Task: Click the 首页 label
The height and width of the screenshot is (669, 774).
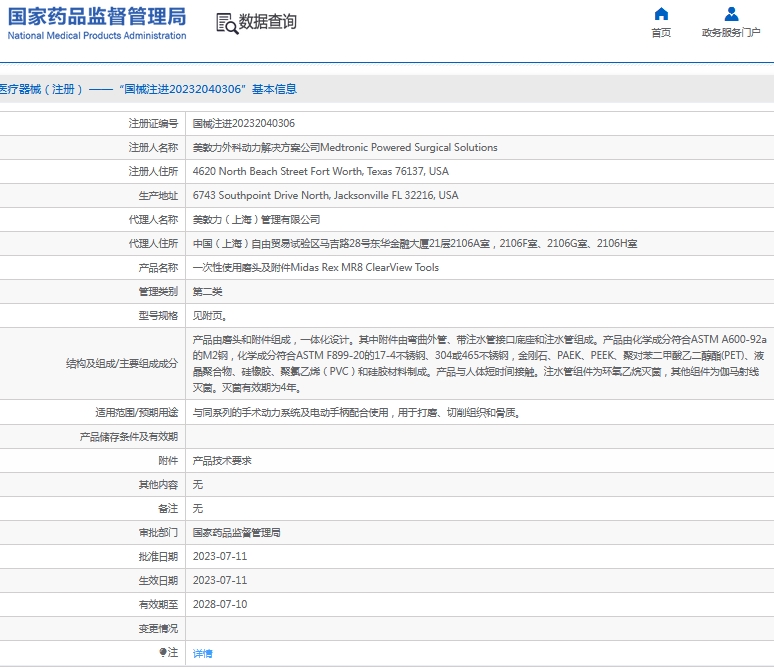Action: click(x=661, y=33)
